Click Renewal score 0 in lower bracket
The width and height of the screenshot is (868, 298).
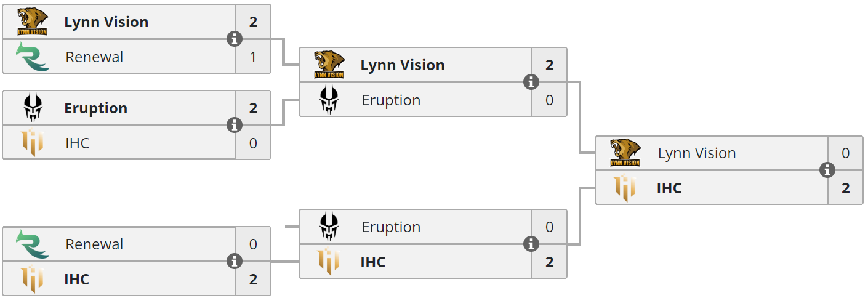(x=253, y=244)
